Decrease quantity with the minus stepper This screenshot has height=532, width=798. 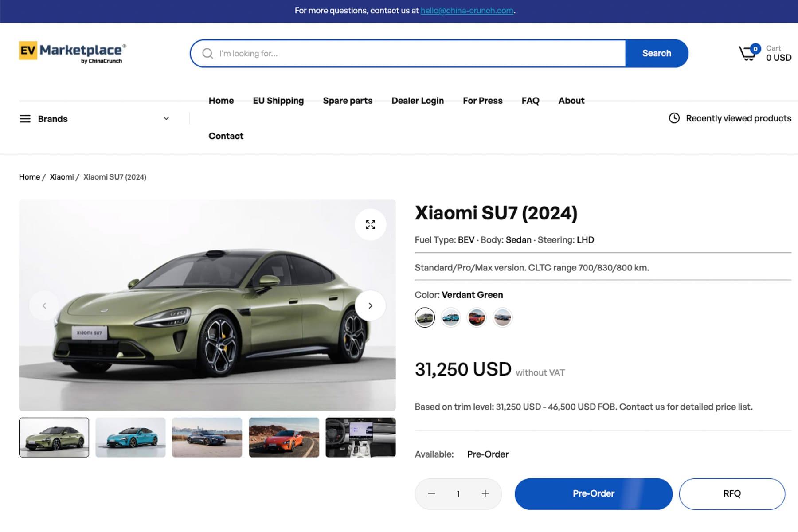431,493
